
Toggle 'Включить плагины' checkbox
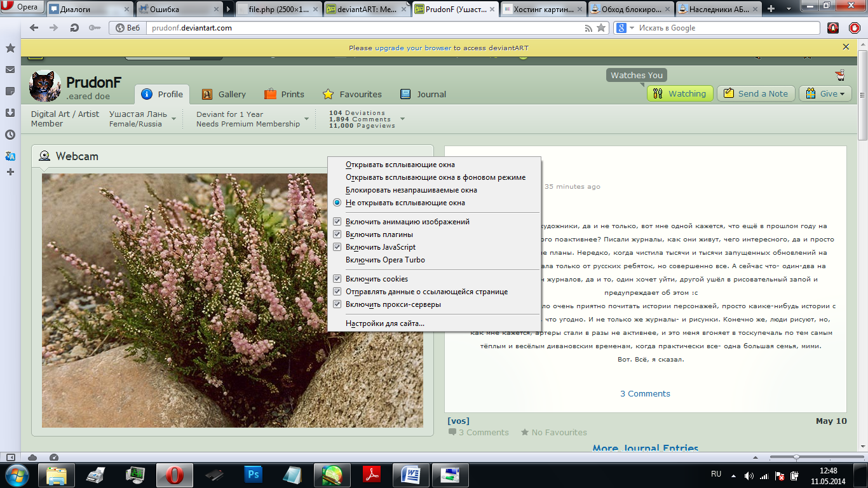[x=337, y=234]
